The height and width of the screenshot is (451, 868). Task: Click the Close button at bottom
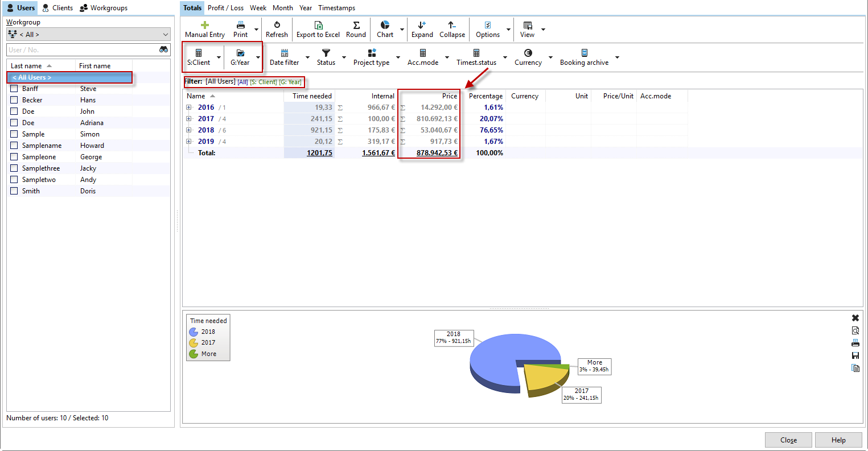click(x=788, y=440)
